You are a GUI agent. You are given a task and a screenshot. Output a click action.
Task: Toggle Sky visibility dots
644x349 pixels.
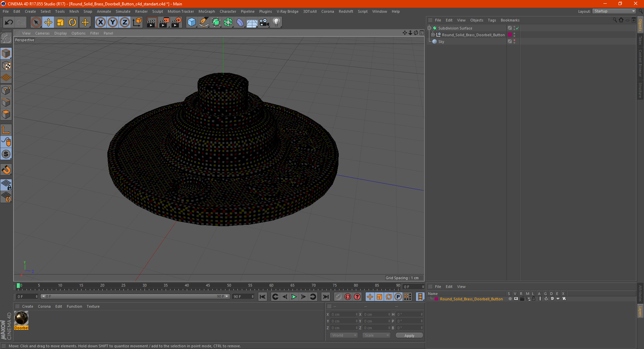point(514,42)
